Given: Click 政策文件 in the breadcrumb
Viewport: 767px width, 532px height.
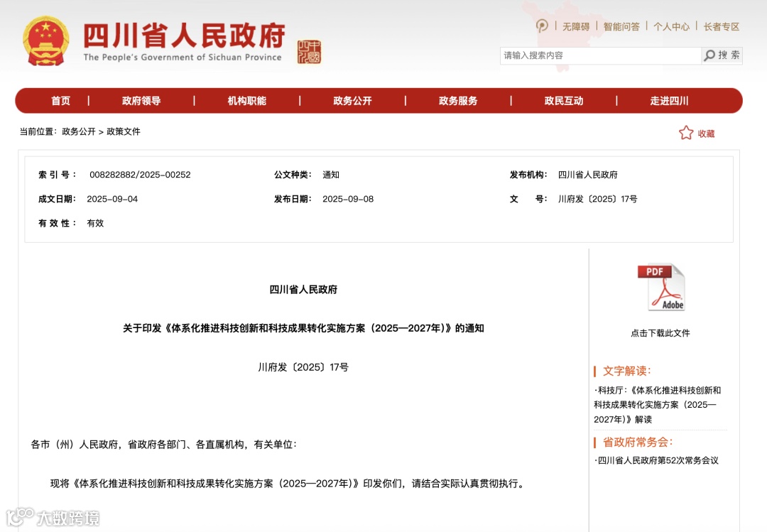Looking at the screenshot, I should [x=124, y=131].
